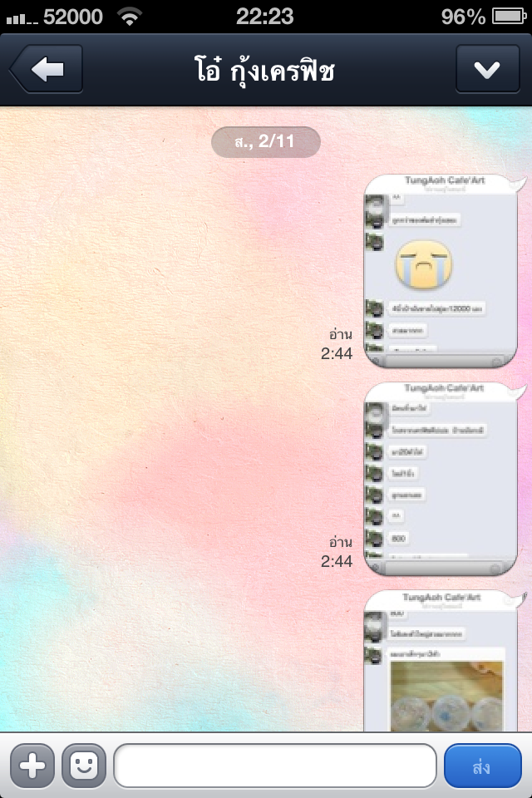The image size is (532, 798).
Task: Open the second sent chat screenshot image
Action: pos(441,479)
